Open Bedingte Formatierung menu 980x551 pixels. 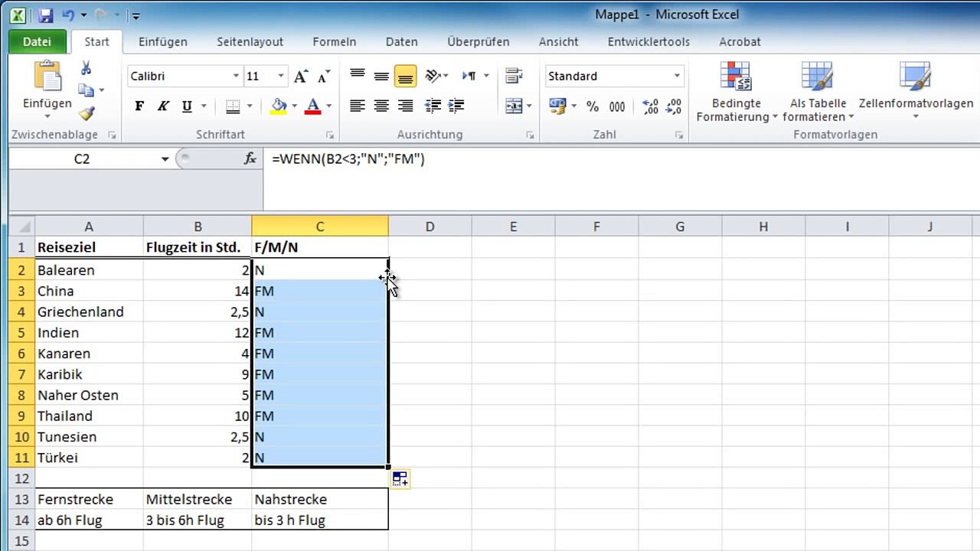pyautogui.click(x=737, y=92)
